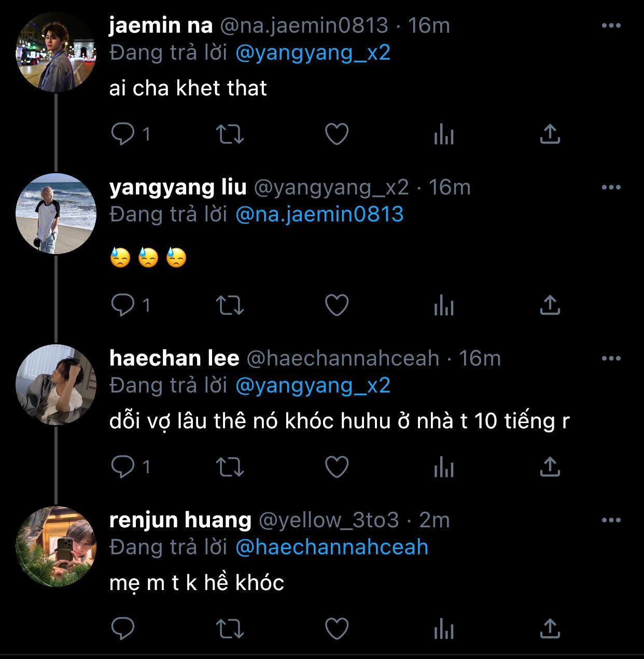
Task: Open @haechannahceah mention in renjun's reply
Action: pos(332,547)
